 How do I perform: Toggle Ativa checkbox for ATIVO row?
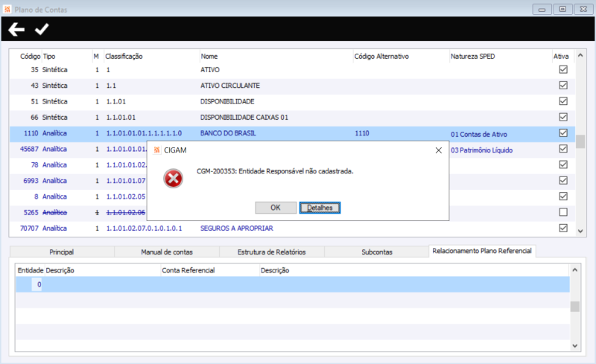click(563, 69)
